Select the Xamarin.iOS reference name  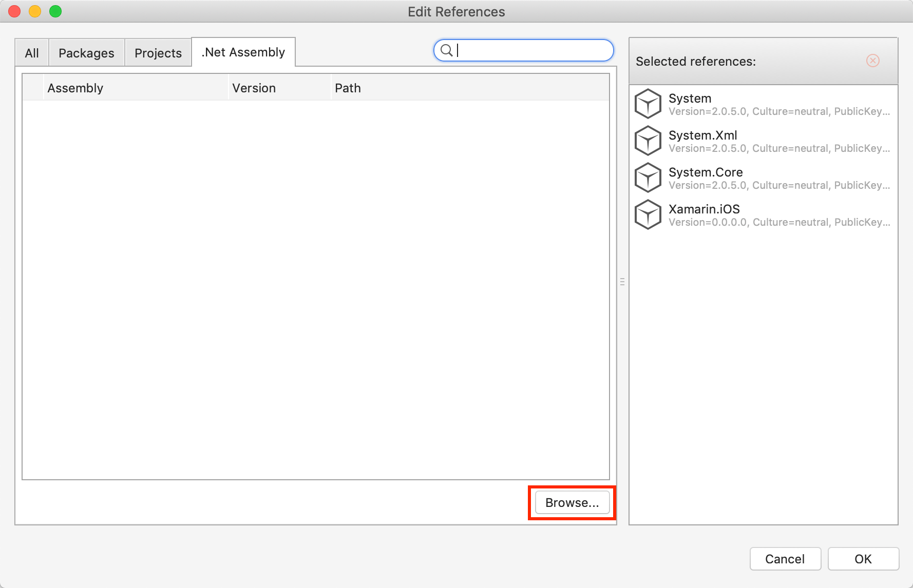coord(704,209)
